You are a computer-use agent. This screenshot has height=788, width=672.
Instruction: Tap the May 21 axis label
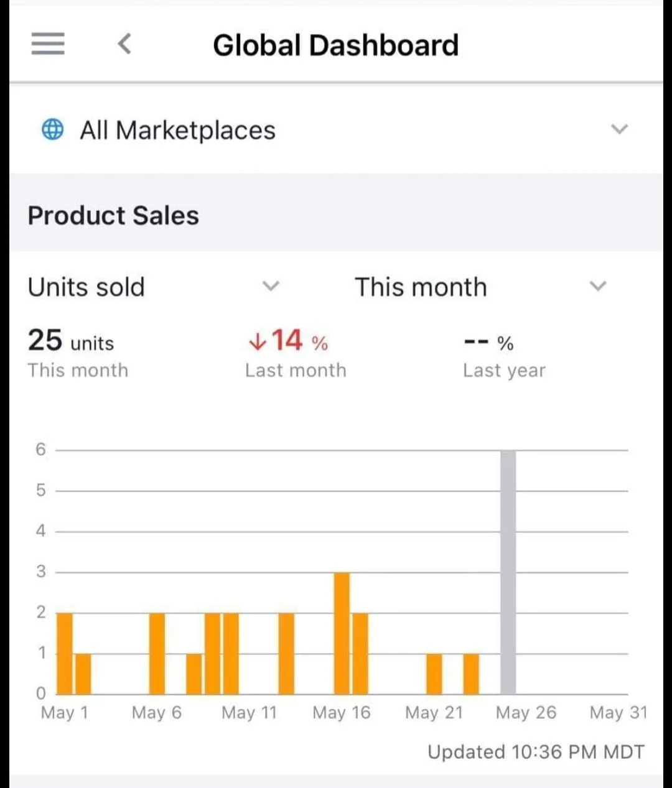(x=434, y=713)
